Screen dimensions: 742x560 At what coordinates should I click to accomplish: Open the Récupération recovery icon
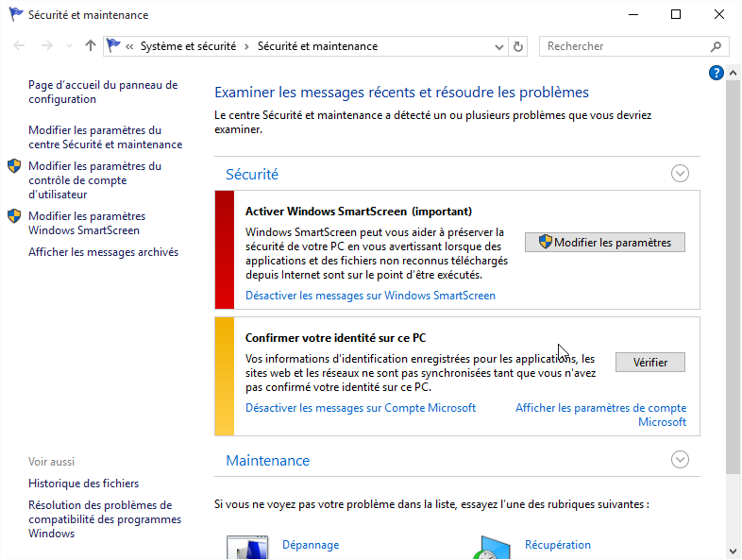pyautogui.click(x=492, y=548)
